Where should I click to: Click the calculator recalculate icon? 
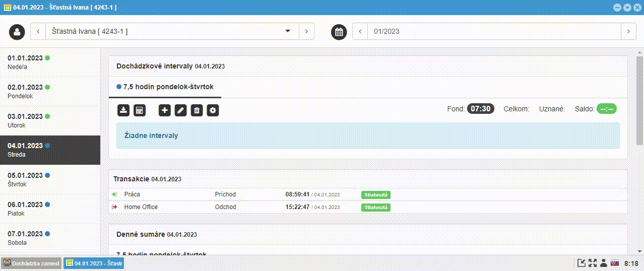click(140, 110)
